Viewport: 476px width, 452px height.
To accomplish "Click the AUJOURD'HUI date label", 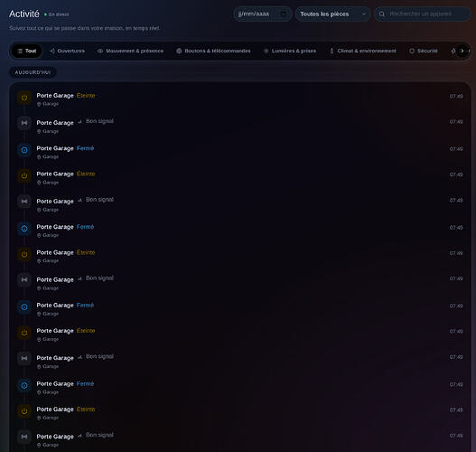I will pyautogui.click(x=33, y=72).
